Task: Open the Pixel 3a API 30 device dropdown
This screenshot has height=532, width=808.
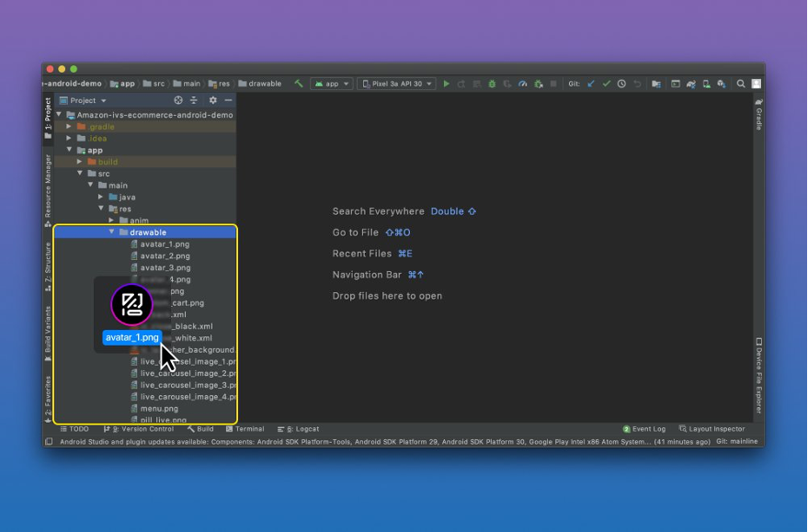Action: point(396,84)
